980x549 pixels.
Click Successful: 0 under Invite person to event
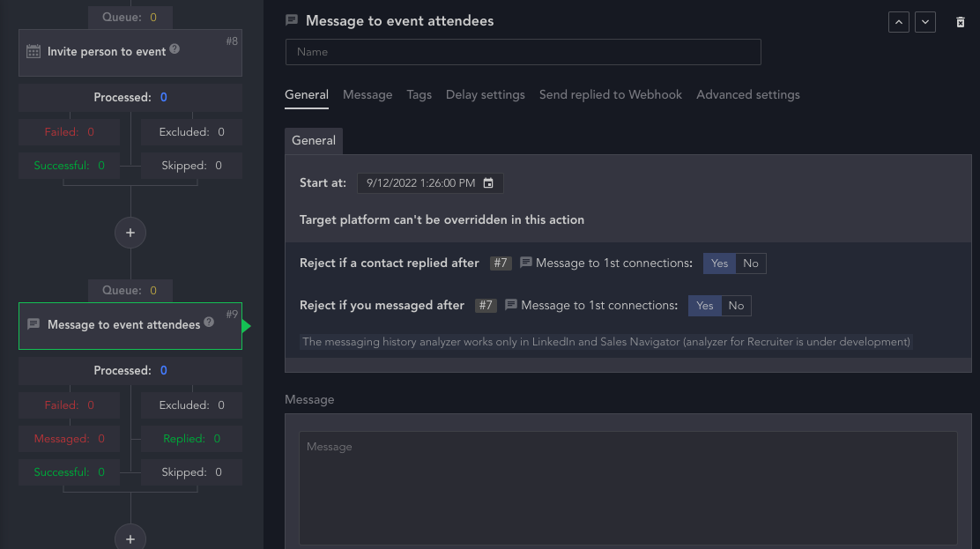pyautogui.click(x=70, y=166)
